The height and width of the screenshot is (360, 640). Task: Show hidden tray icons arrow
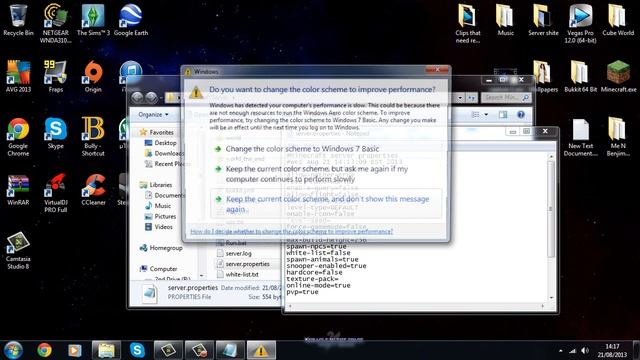tap(560, 351)
